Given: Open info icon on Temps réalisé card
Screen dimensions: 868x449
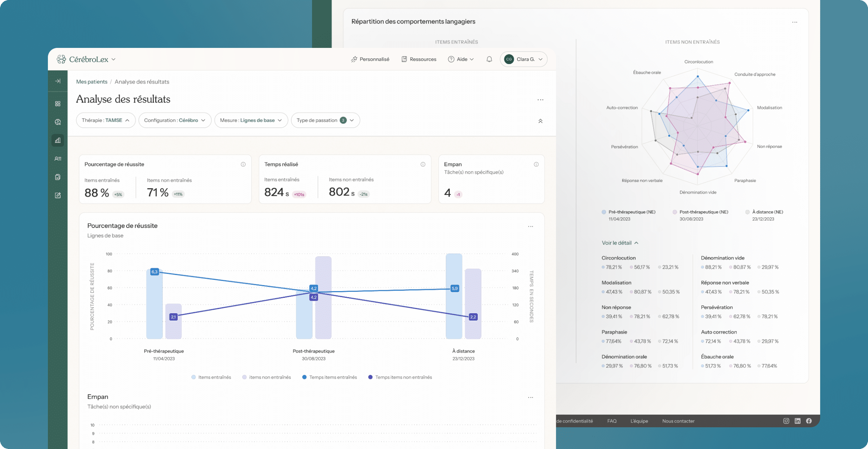Looking at the screenshot, I should pos(423,164).
